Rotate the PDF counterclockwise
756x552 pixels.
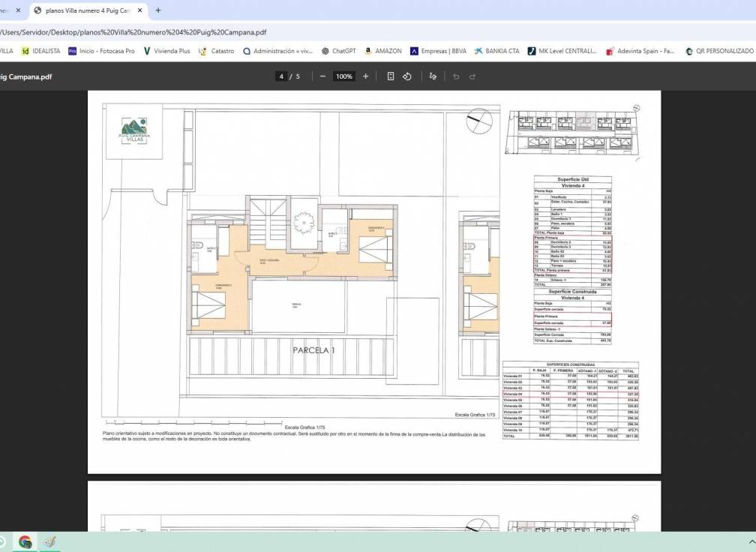click(407, 76)
